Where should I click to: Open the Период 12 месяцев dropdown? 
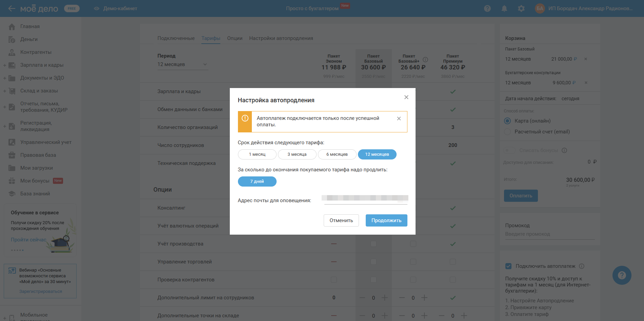(x=182, y=64)
